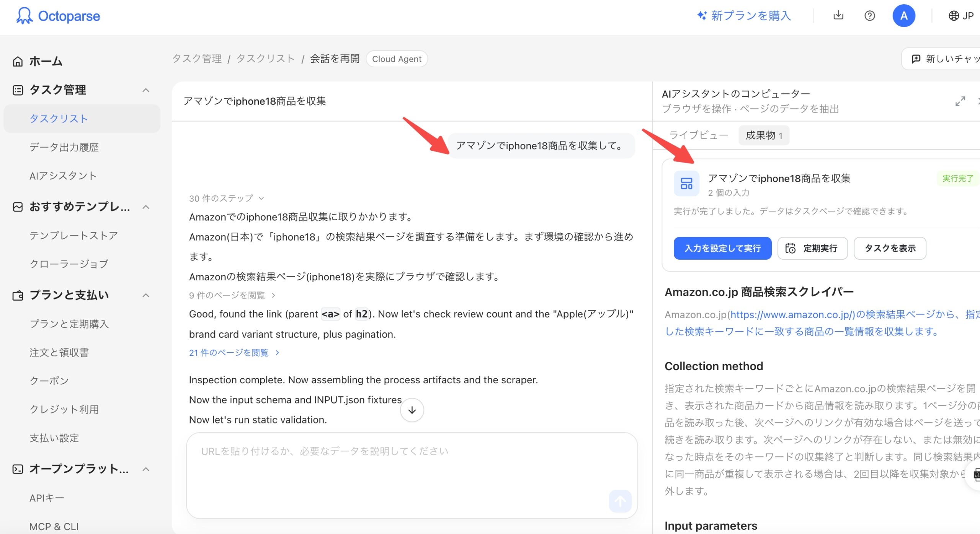Open クローラージョブ in sidebar
Image resolution: width=980 pixels, height=534 pixels.
69,264
